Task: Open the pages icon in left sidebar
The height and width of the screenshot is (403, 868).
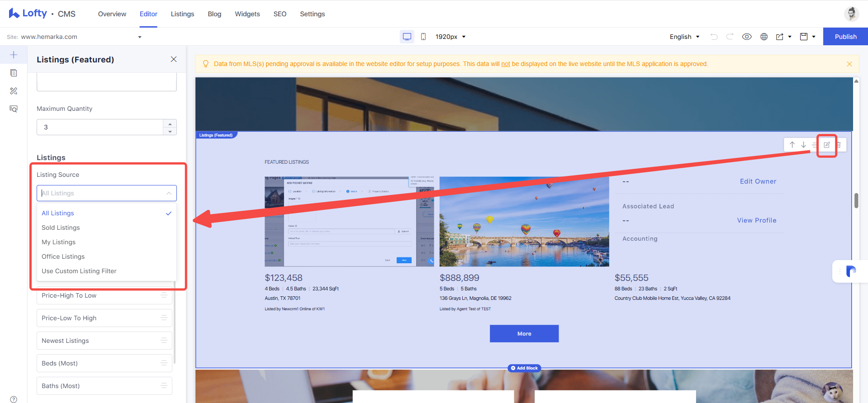Action: pos(14,73)
